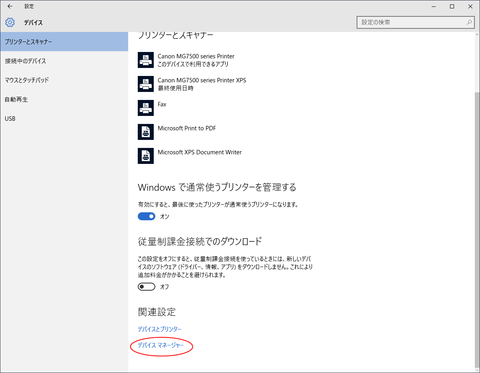Select プリンターとスキャナー in the sidebar

[x=64, y=42]
